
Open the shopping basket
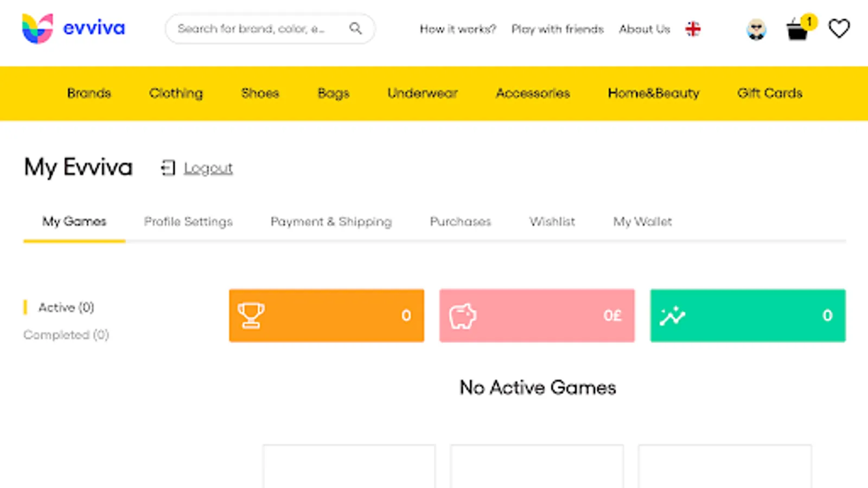796,29
